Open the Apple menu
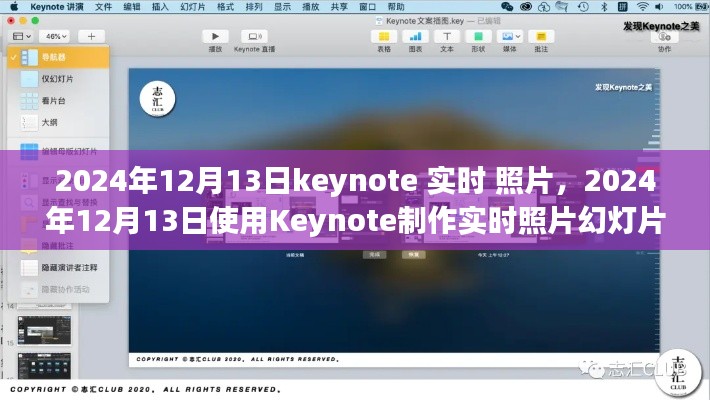The width and height of the screenshot is (710, 400). 14,7
